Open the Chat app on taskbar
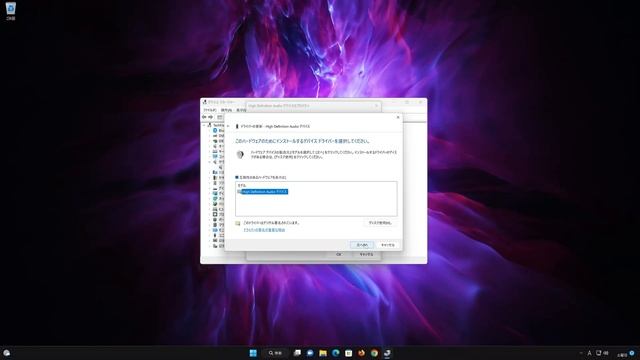Image resolution: width=640 pixels, height=360 pixels. [x=310, y=353]
